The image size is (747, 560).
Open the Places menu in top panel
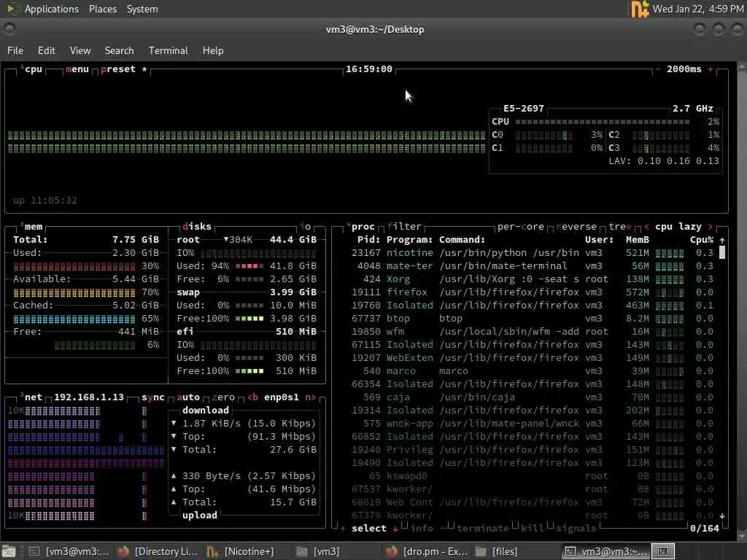pyautogui.click(x=102, y=9)
